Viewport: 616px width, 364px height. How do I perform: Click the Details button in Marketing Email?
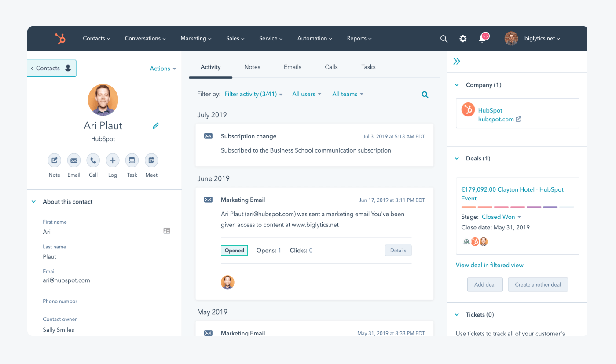(x=398, y=251)
